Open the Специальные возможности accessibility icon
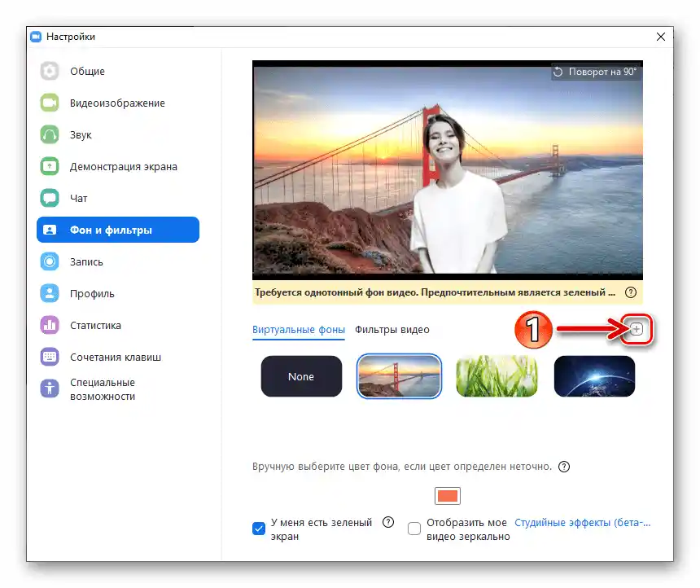The image size is (700, 588). tap(50, 388)
